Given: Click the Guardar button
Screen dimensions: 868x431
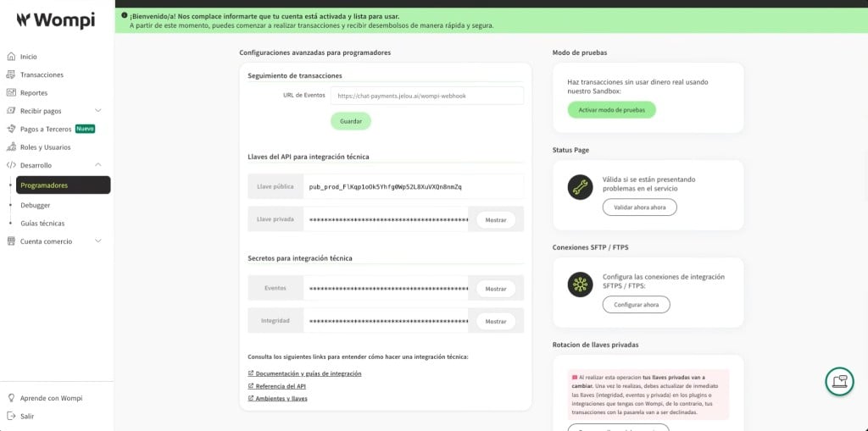Looking at the screenshot, I should pyautogui.click(x=351, y=121).
